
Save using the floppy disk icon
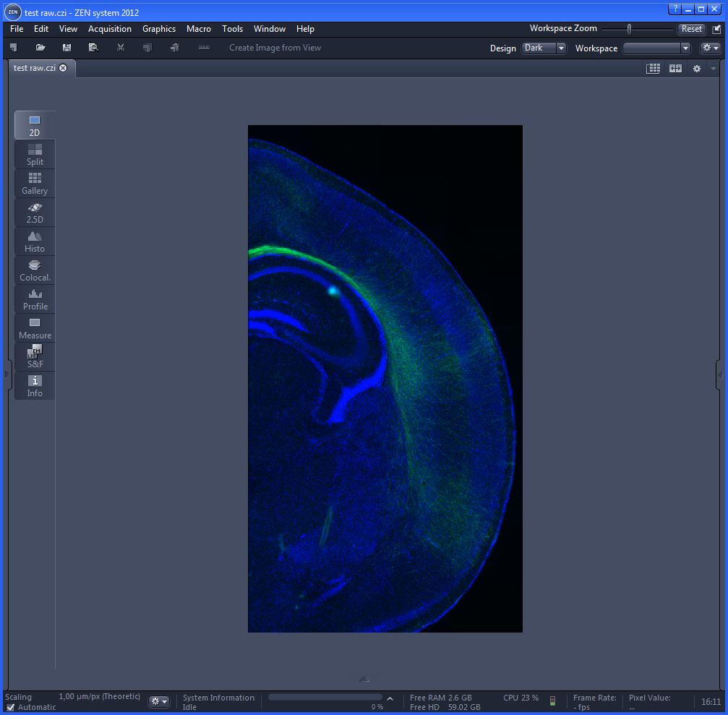67,48
